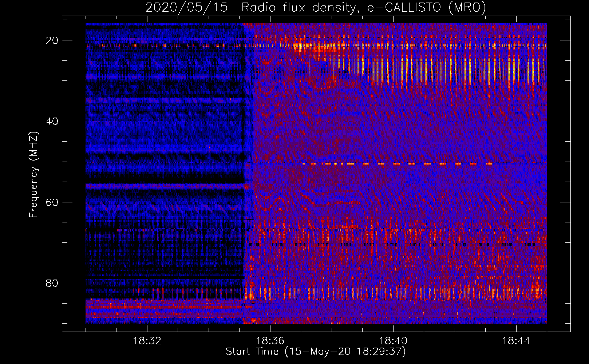589x364 pixels.
Task: Click the time tick label "18:36"
Action: pos(270,341)
